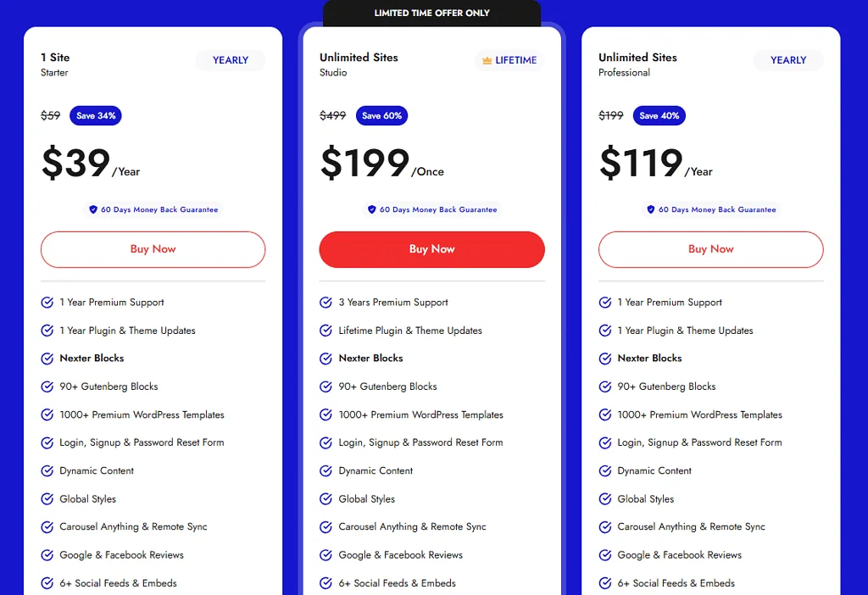Click shield icon in Professional money-back guarantee
Viewport: 868px width, 595px height.
click(x=651, y=209)
